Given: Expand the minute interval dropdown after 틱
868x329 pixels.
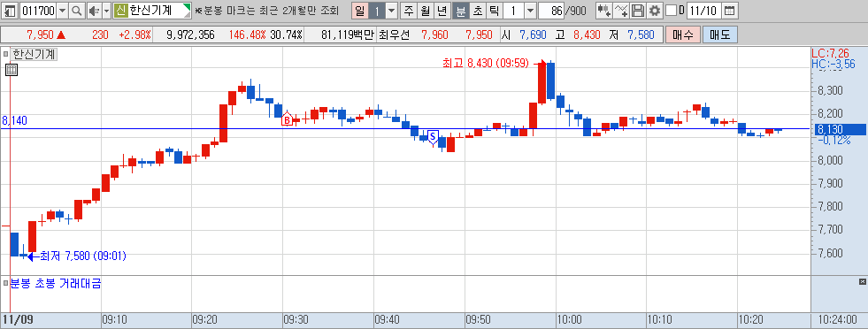Looking at the screenshot, I should pyautogui.click(x=530, y=10).
